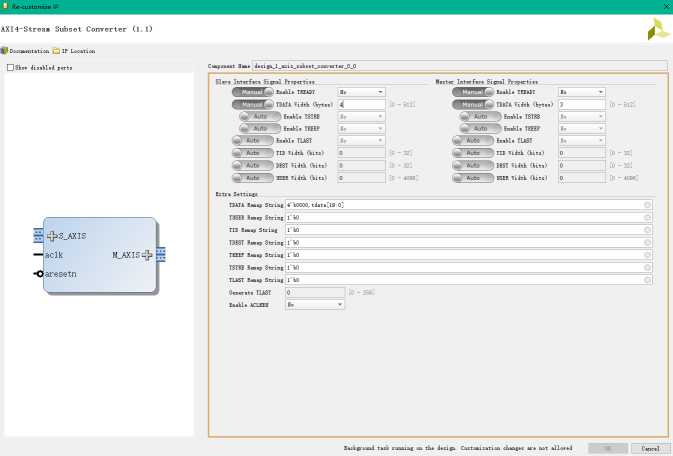This screenshot has width=673, height=456.
Task: Expand the M_AXIS interface plus icon
Action: click(x=147, y=255)
